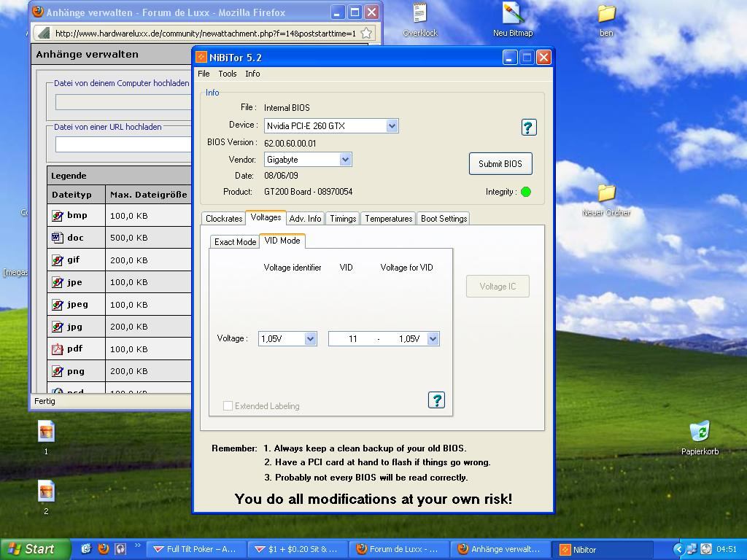This screenshot has height=560, width=747.
Task: Click the BIOS Version value 62.00.60.00.01
Action: click(x=290, y=143)
